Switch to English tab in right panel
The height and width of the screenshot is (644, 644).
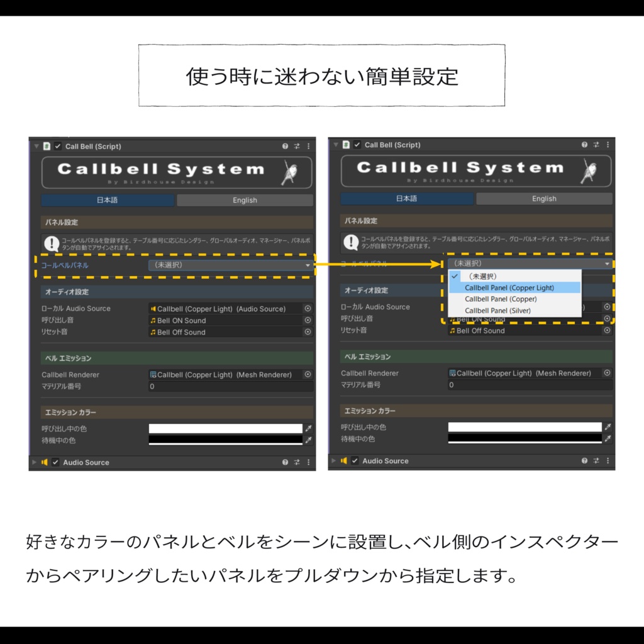pyautogui.click(x=544, y=198)
